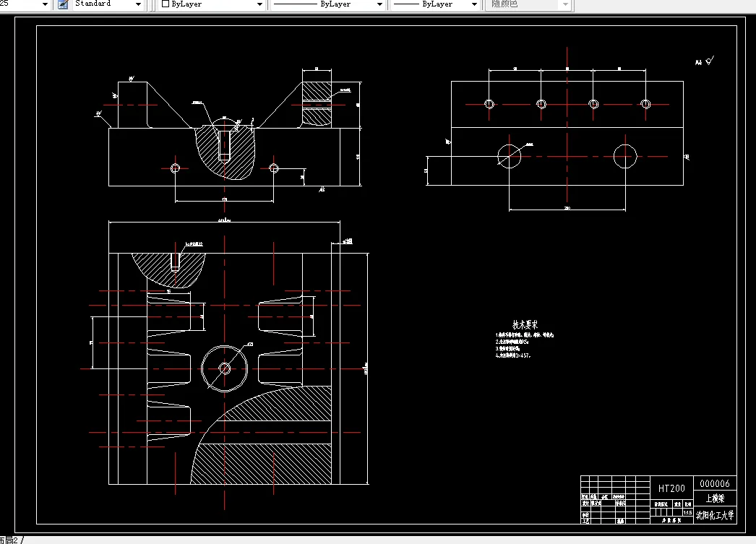756x544 pixels.
Task: Open the 随颜色 plot style dropdown
Action: [x=565, y=4]
